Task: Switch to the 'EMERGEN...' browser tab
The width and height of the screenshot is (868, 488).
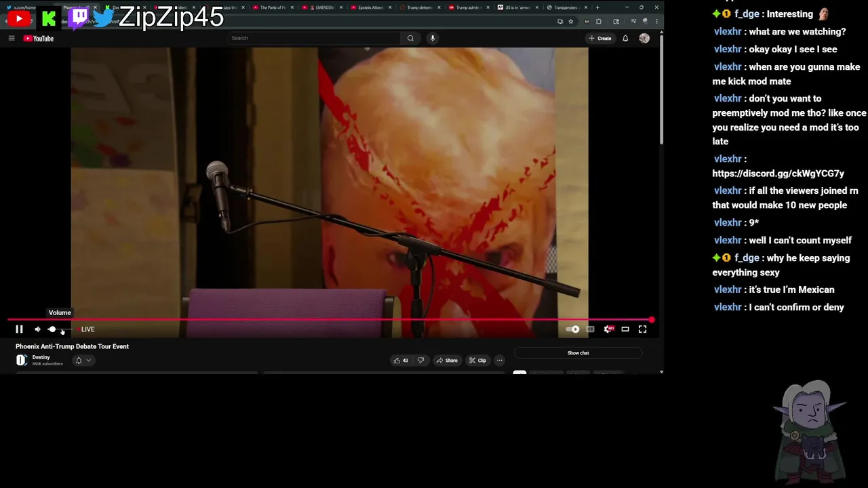Action: coord(323,7)
